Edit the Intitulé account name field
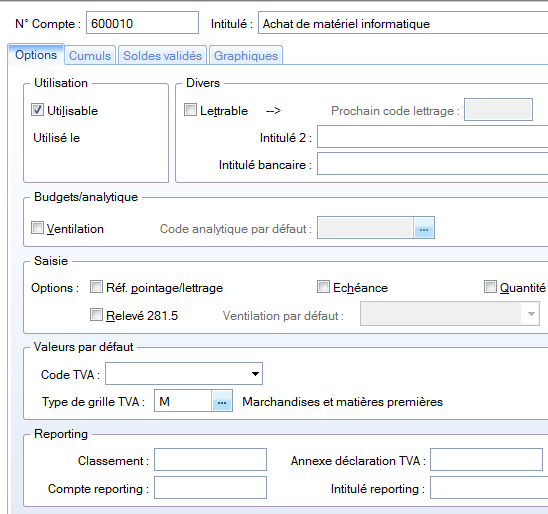This screenshot has width=548, height=514. 403,23
